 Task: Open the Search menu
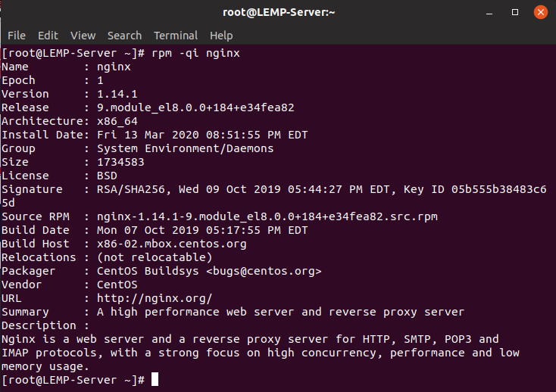(x=124, y=36)
